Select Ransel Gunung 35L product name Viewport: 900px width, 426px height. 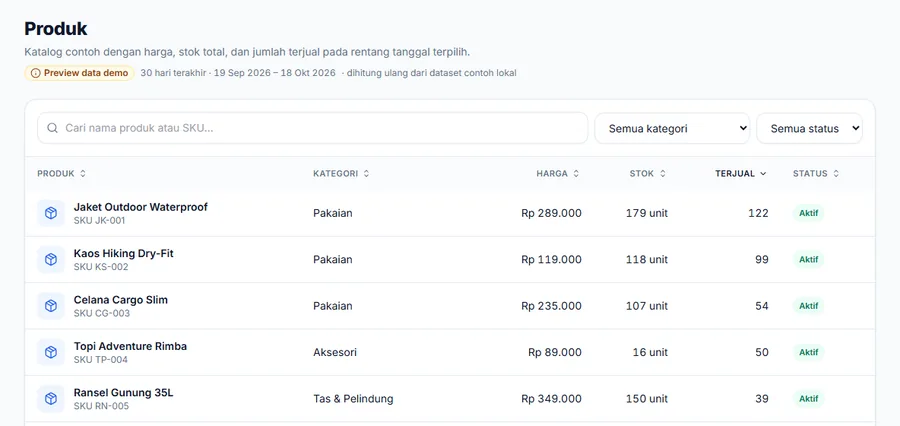coord(123,393)
